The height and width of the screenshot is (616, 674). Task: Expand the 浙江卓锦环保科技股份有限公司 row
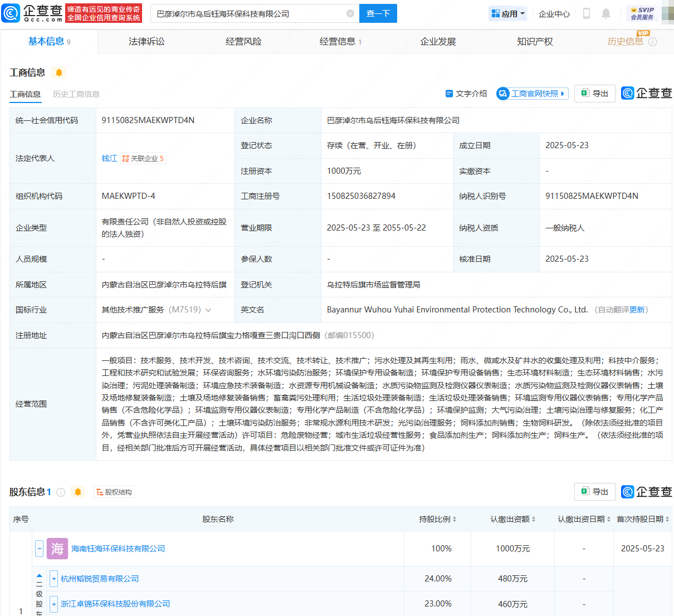tap(54, 604)
